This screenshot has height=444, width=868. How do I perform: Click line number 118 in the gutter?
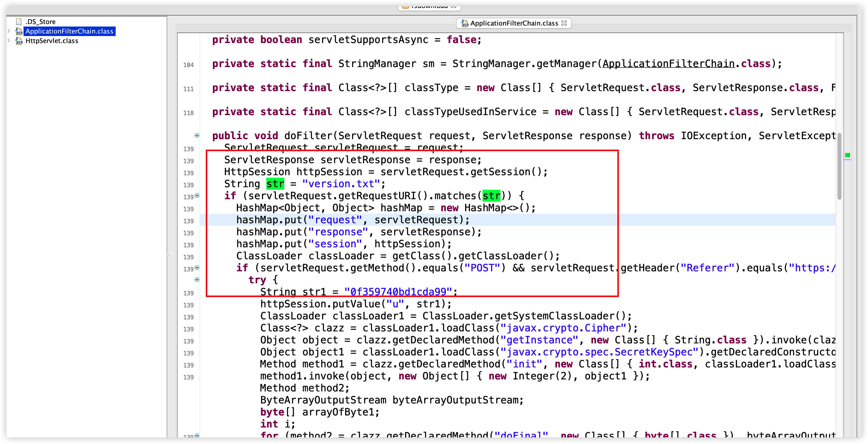click(x=188, y=113)
